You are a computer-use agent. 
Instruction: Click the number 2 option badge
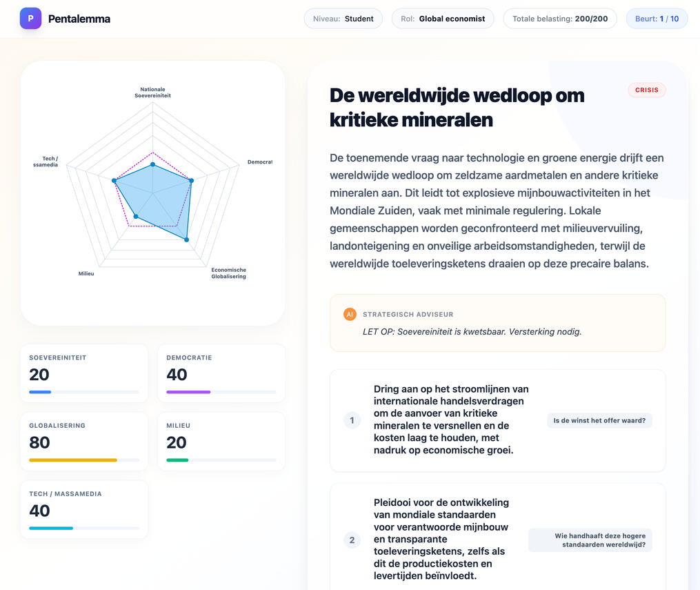352,540
